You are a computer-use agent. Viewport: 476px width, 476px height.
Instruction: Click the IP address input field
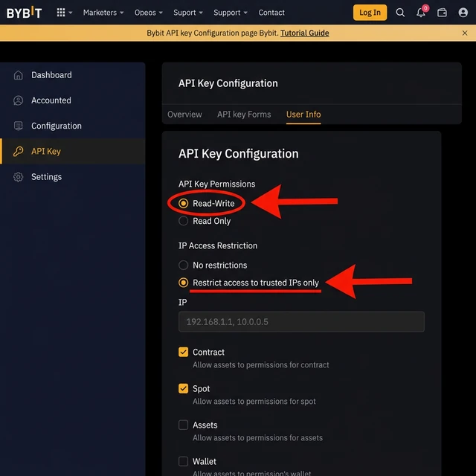(x=301, y=322)
